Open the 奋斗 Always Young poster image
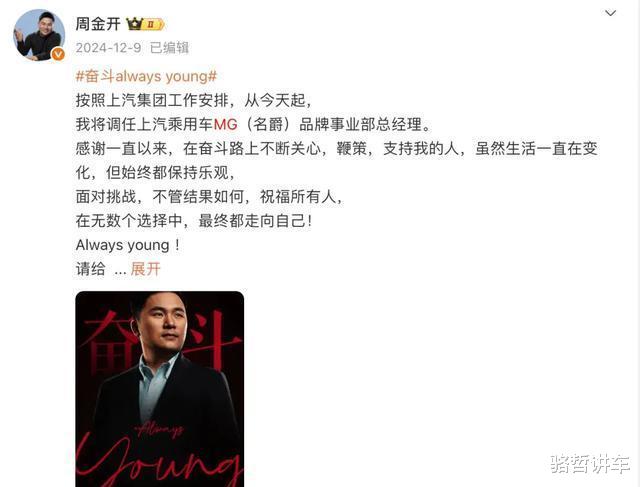Image resolution: width=640 pixels, height=487 pixels. (160, 389)
